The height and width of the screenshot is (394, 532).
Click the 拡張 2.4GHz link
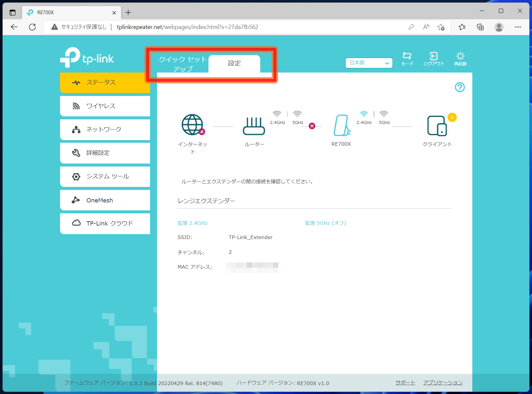(x=193, y=223)
